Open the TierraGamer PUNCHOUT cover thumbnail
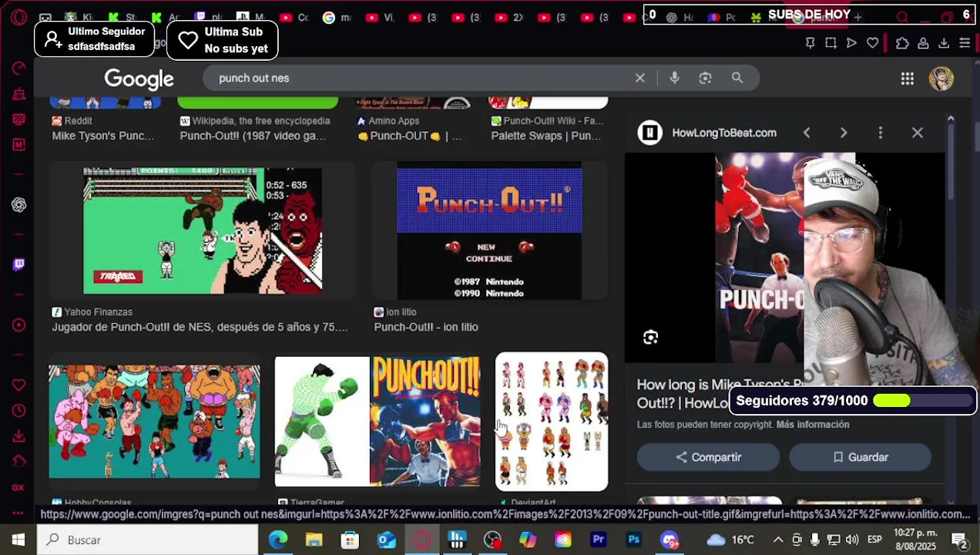The image size is (980, 555). [x=378, y=422]
